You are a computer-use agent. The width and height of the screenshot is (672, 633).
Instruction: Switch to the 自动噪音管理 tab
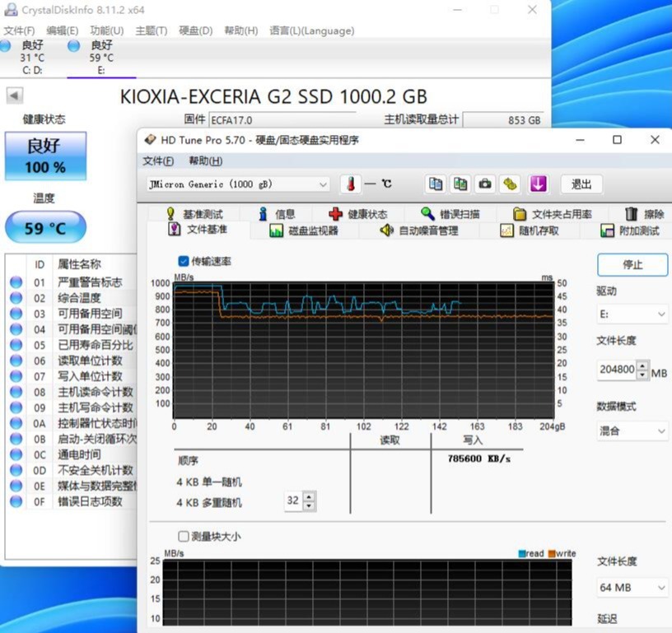419,230
